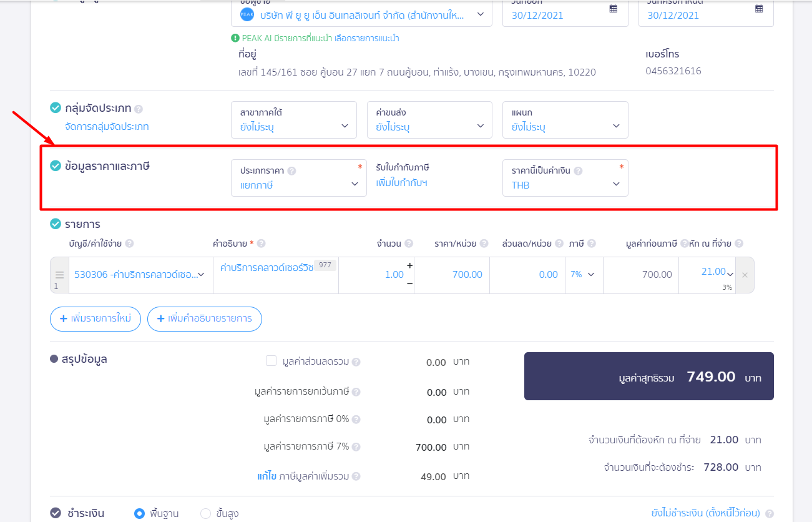Click help icon beside ภาษีมูลค่าเพิ่มรวม
The width and height of the screenshot is (812, 522).
(x=356, y=476)
